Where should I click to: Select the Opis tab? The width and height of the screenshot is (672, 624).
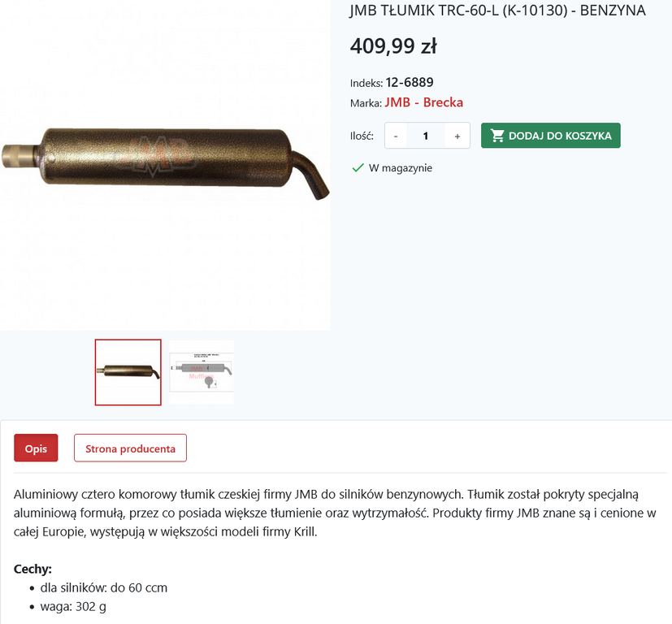click(36, 448)
